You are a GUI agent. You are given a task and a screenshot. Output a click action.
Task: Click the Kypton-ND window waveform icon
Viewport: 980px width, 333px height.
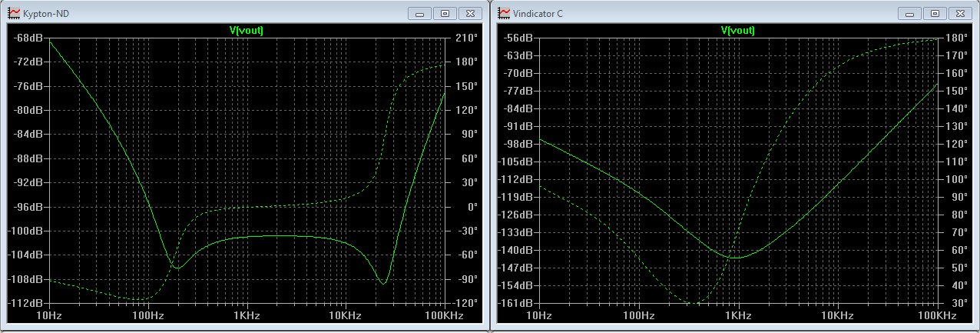pos(13,12)
